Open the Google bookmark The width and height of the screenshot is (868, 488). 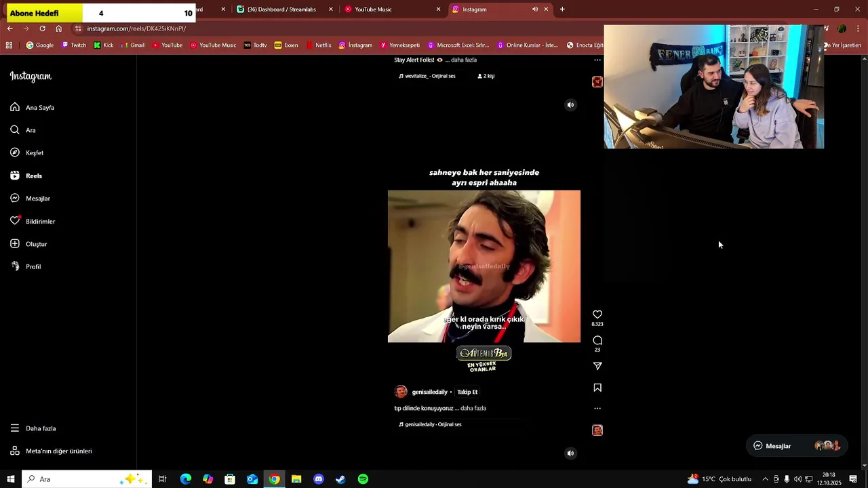pos(40,45)
